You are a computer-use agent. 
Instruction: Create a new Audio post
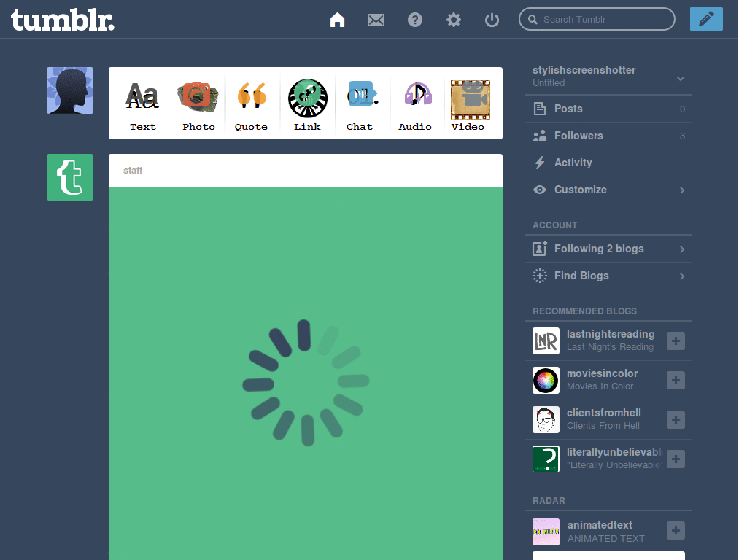(415, 105)
